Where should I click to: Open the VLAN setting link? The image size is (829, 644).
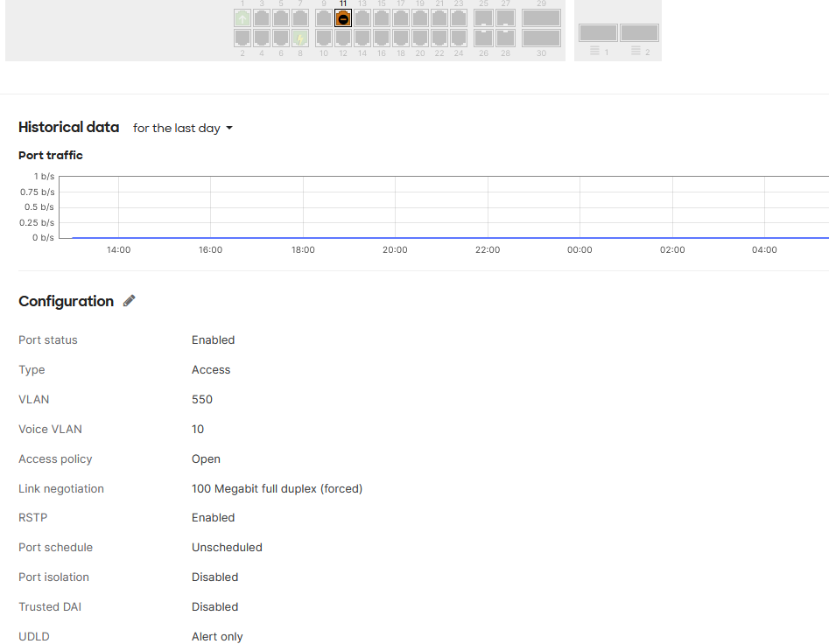(x=33, y=399)
